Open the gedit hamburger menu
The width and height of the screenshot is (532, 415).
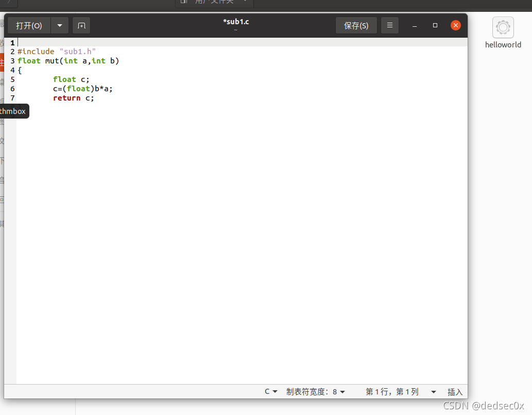(390, 25)
